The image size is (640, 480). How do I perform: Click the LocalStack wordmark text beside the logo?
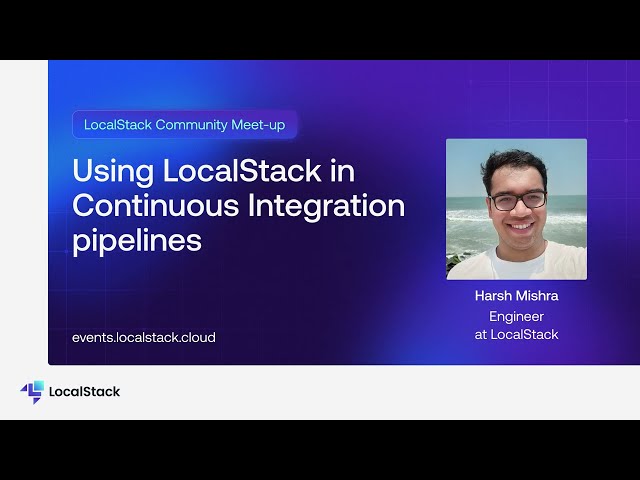point(84,392)
